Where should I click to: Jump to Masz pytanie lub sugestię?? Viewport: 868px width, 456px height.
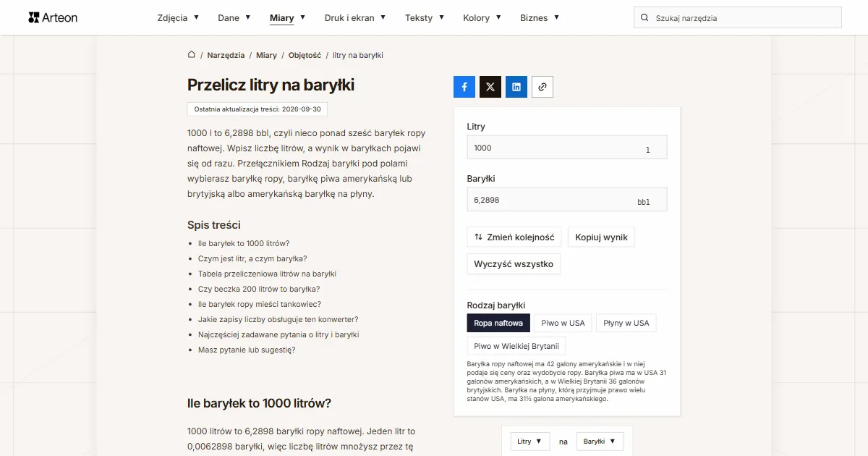point(247,350)
